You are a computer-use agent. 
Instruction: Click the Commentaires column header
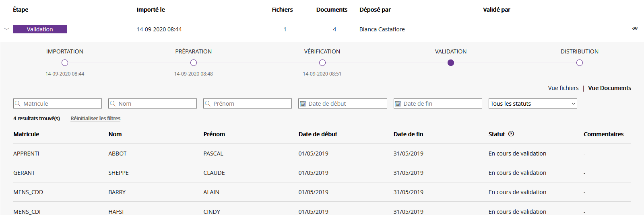point(604,134)
